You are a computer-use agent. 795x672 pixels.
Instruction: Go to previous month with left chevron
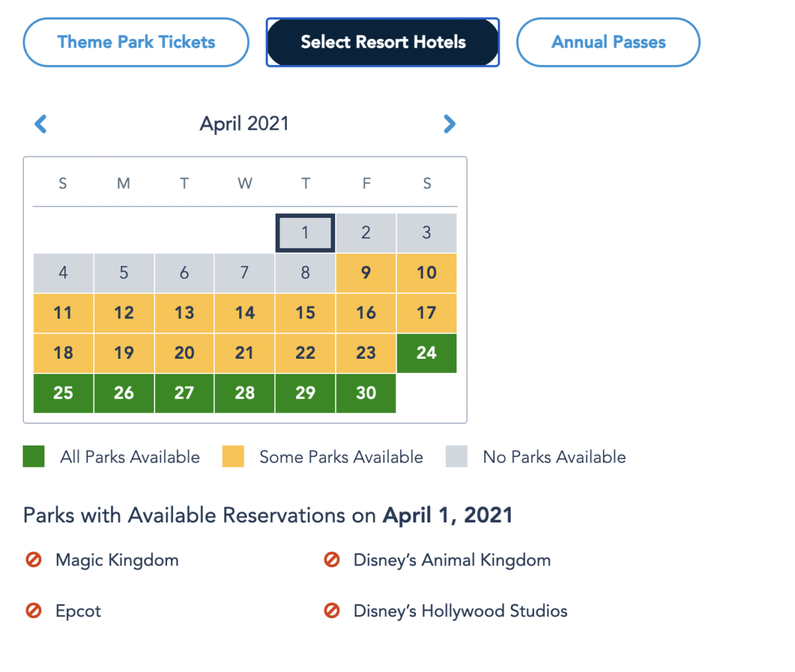coord(41,124)
